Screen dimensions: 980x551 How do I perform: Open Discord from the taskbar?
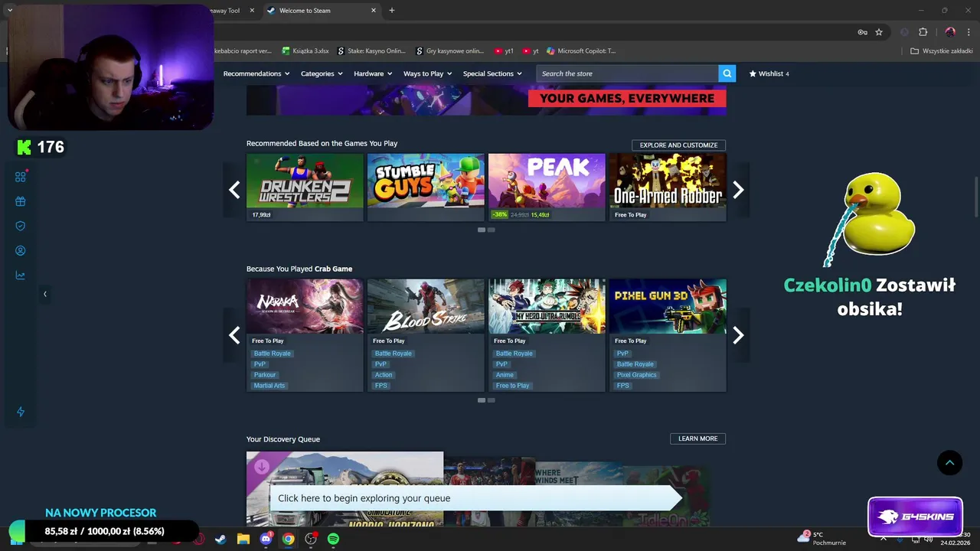266,539
